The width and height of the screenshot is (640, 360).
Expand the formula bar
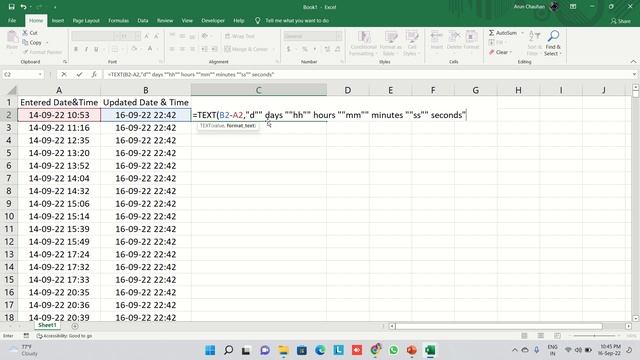pyautogui.click(x=634, y=74)
